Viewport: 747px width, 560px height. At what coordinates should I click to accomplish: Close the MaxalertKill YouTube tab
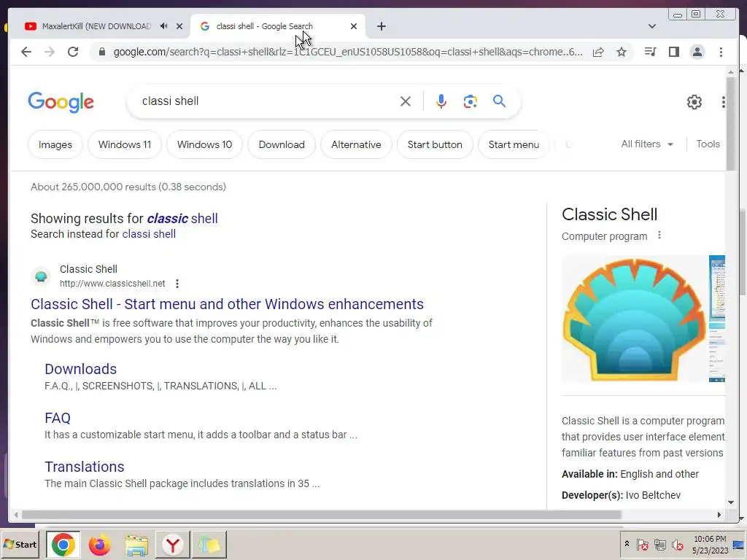[179, 26]
